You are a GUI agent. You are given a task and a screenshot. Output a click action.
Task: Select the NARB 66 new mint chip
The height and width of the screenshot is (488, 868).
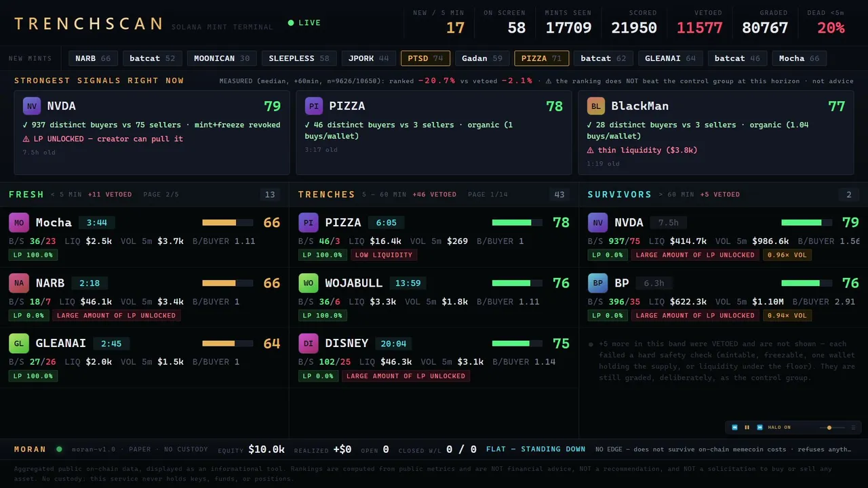[94, 58]
